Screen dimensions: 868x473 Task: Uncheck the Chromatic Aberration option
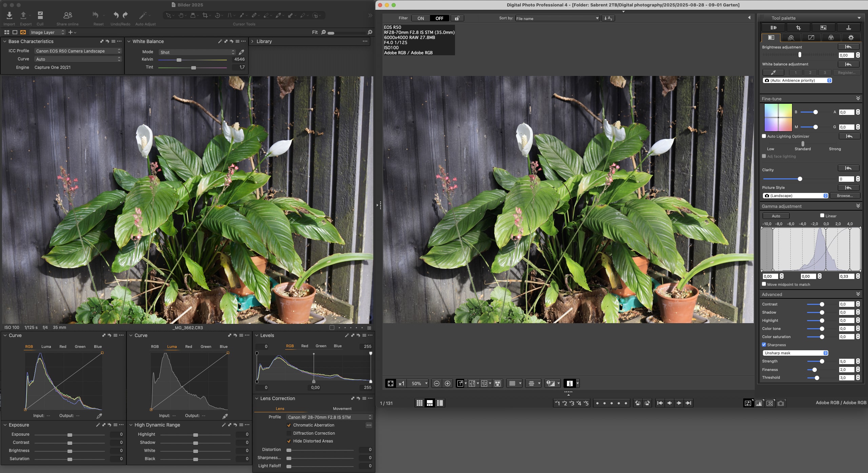289,425
